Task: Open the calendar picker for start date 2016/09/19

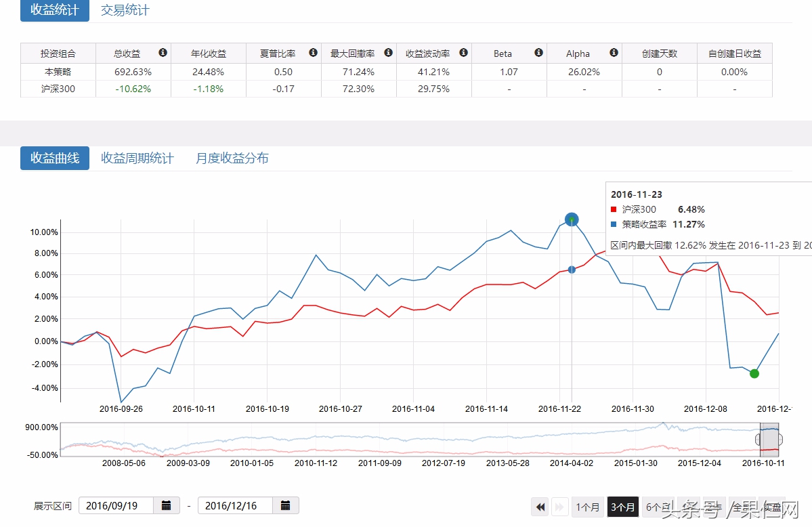Action: [x=167, y=505]
